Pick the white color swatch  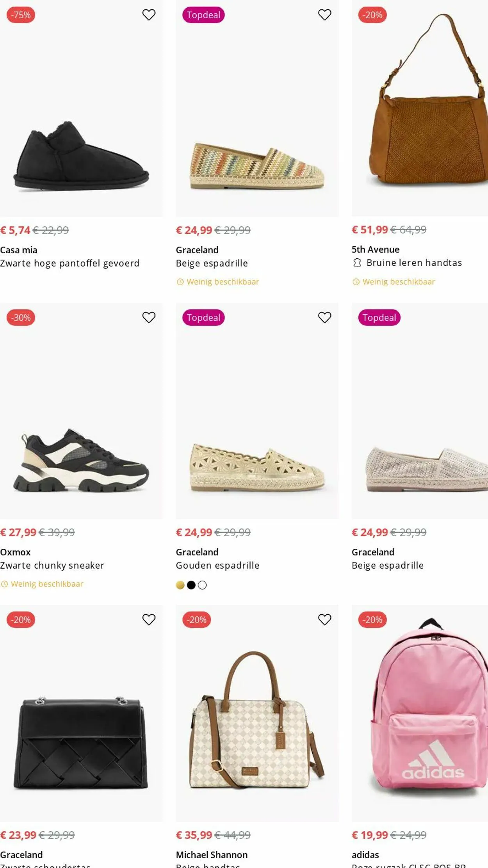coord(202,585)
